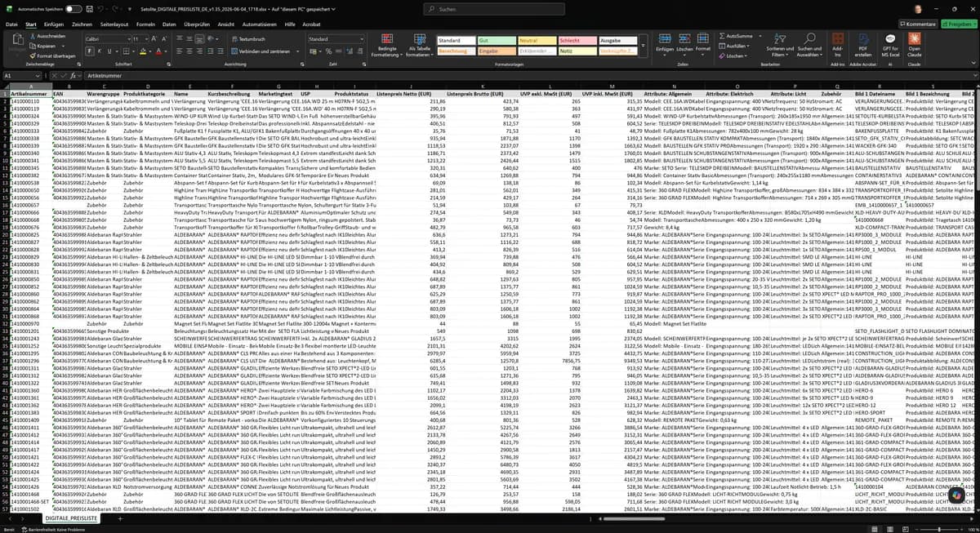
Task: Open Sortieren und Filtern
Action: pos(779,46)
